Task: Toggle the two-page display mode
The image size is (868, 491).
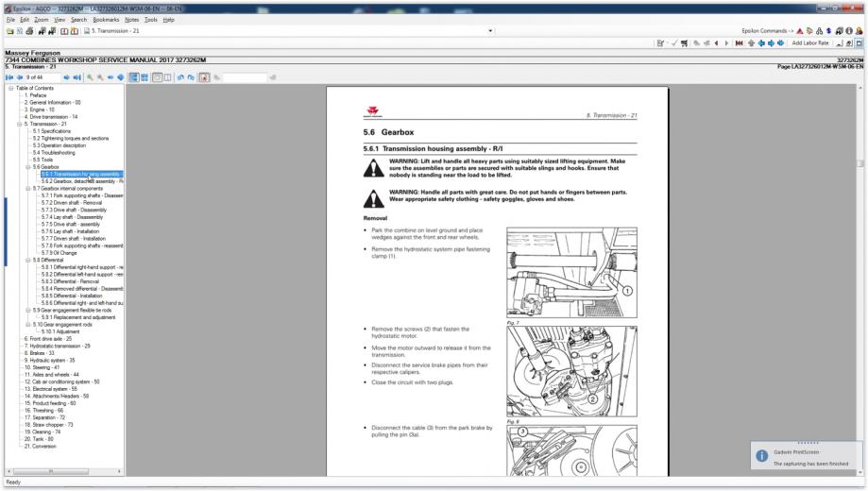Action: 167,77
